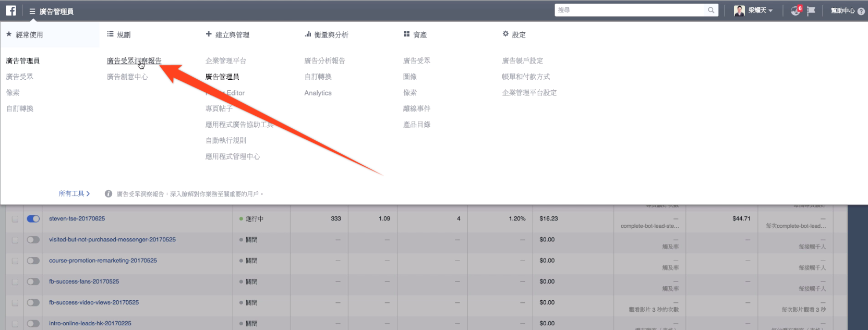868x330 pixels.
Task: Click the Facebook logo icon
Action: pyautogui.click(x=11, y=10)
